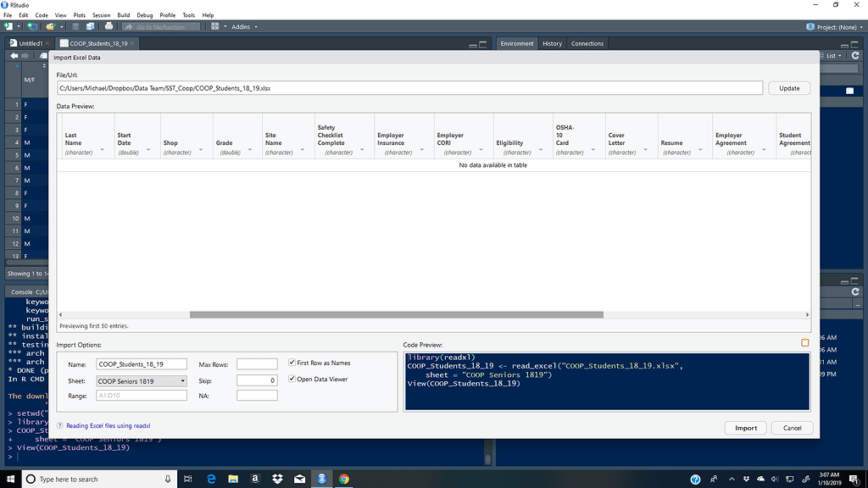
Task: Open a new R script with the new file icon
Action: (x=7, y=25)
